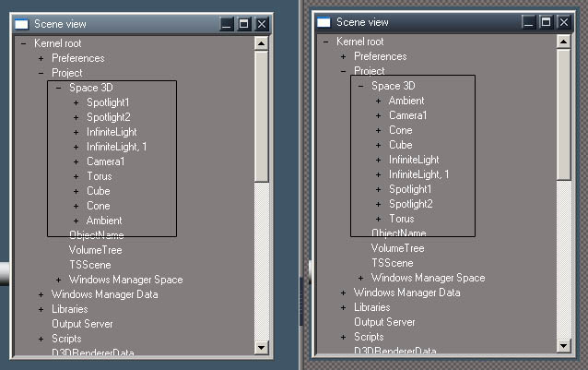Click scrollbar thumb in right Scene view
Viewport: 588px width, 370px height.
[563, 114]
